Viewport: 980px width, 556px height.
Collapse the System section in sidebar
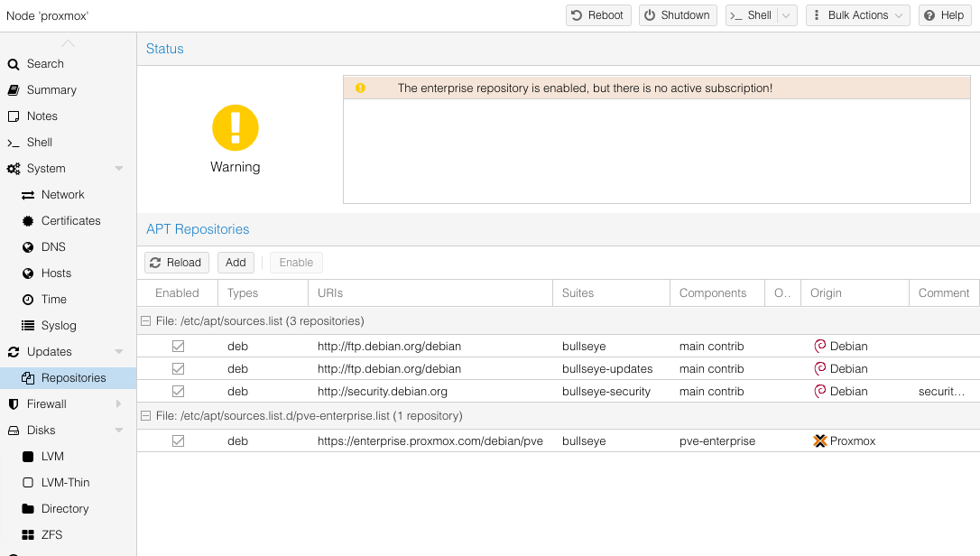point(119,169)
